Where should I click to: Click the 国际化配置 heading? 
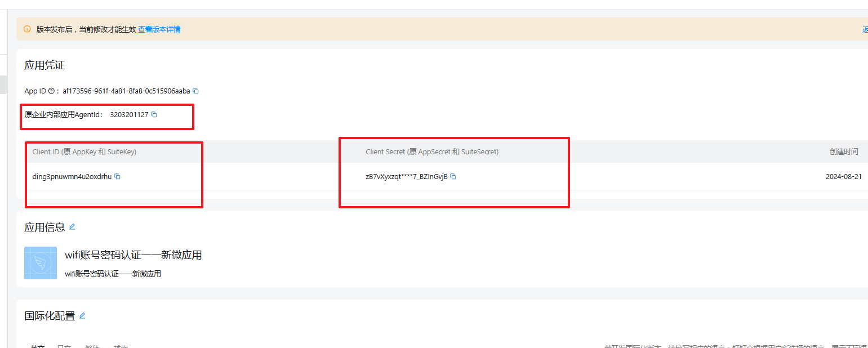[50, 316]
